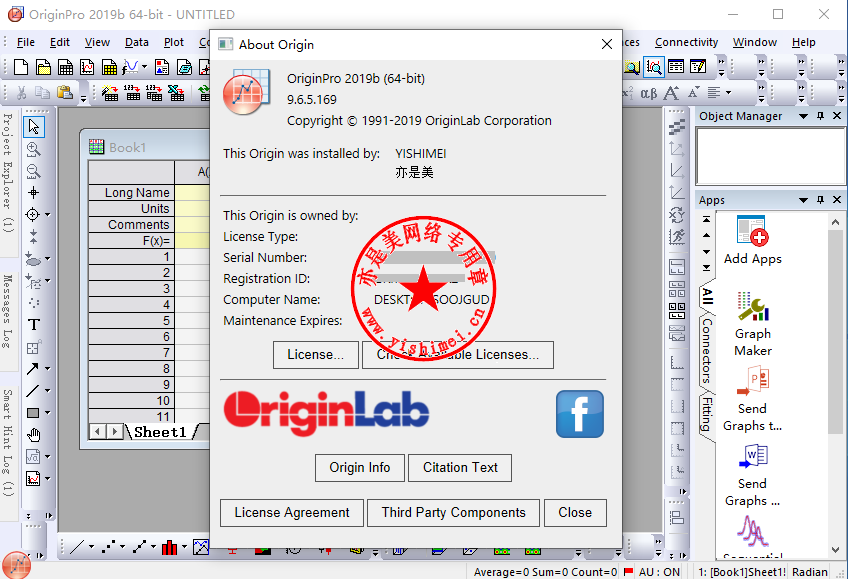Open the Edit menu
The image size is (848, 579).
pyautogui.click(x=59, y=42)
